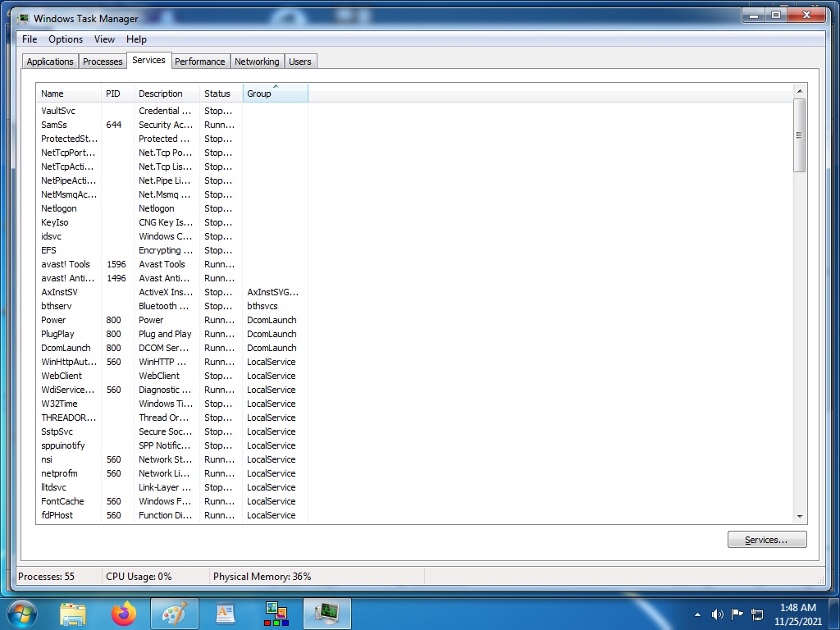Image resolution: width=840 pixels, height=630 pixels.
Task: Select the VaultSvc service row
Action: coord(171,111)
